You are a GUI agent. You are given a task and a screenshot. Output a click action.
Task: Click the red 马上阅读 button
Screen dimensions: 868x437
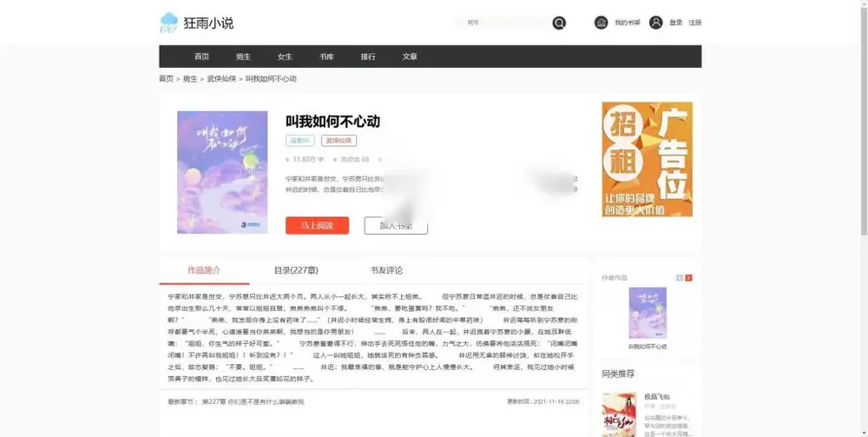coord(317,225)
